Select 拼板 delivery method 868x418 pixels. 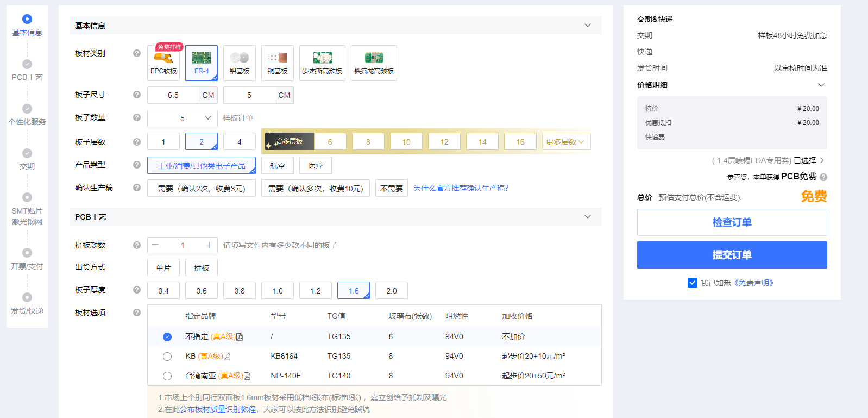click(x=202, y=267)
